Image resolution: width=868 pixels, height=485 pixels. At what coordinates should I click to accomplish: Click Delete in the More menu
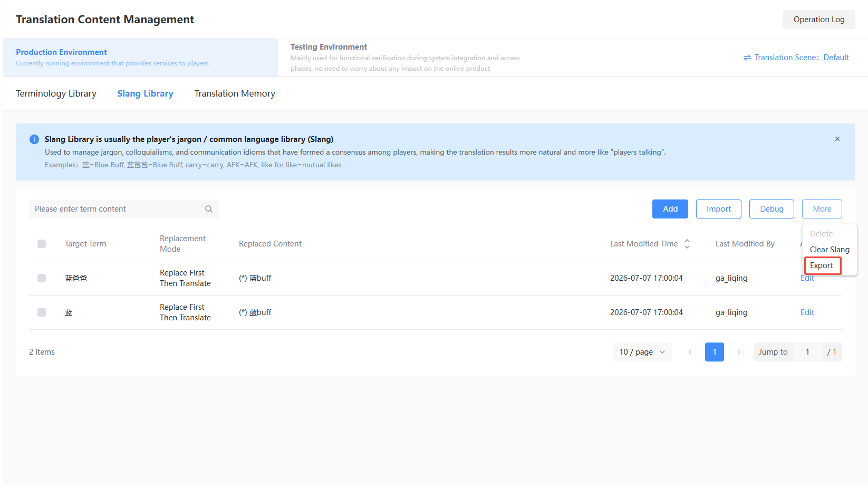click(x=821, y=234)
